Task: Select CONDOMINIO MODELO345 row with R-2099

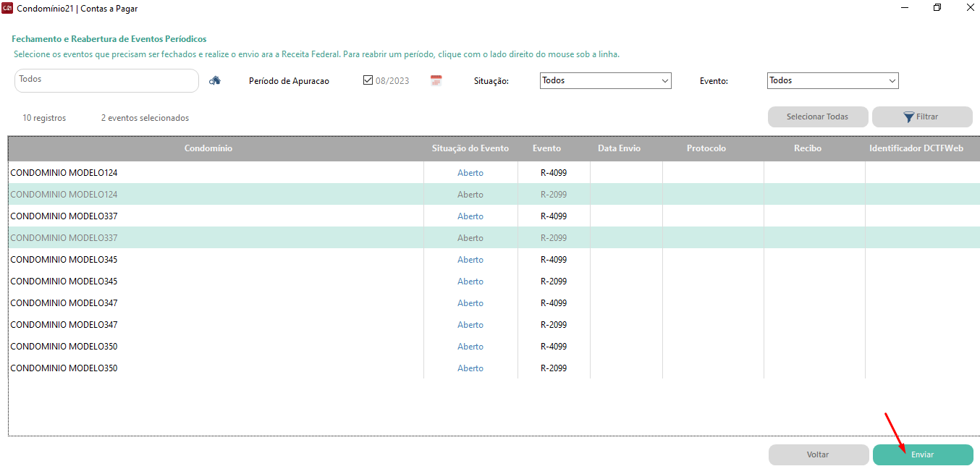Action: click(494, 282)
